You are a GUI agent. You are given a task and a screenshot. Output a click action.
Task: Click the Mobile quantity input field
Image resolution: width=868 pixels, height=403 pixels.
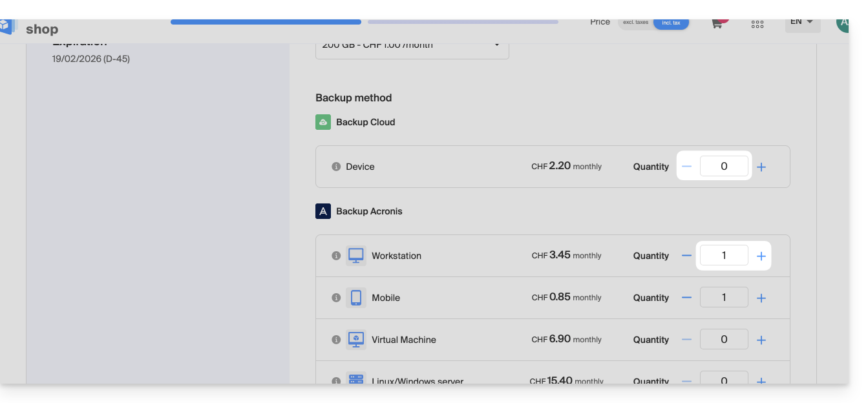pos(724,298)
